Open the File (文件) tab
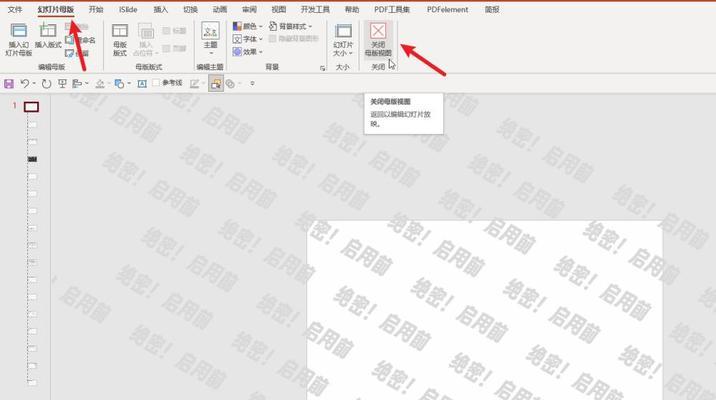This screenshot has height=400, width=716. 15,10
